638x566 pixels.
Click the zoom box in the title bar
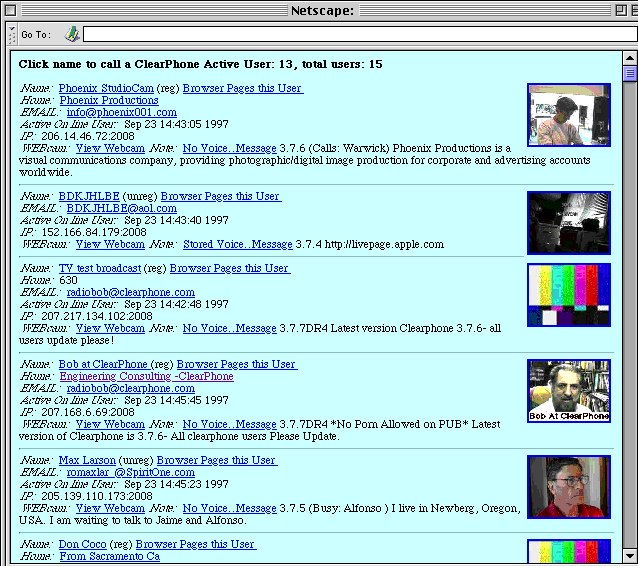[x=621, y=10]
